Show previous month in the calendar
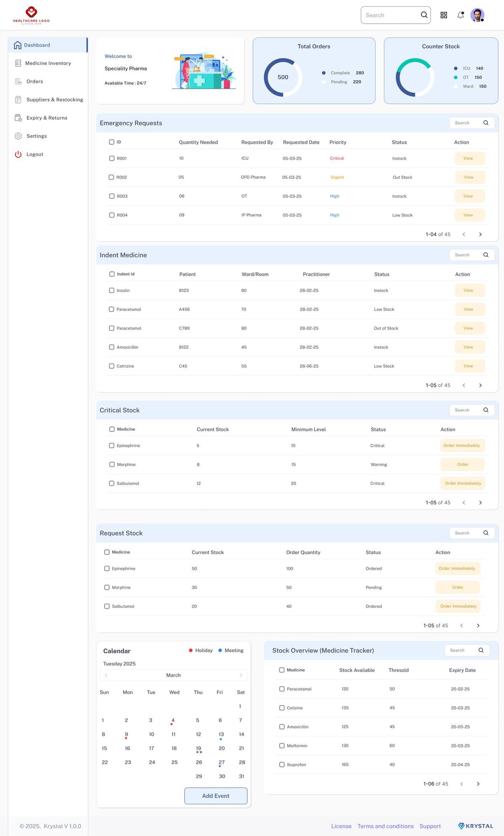The height and width of the screenshot is (836, 504). [106, 675]
